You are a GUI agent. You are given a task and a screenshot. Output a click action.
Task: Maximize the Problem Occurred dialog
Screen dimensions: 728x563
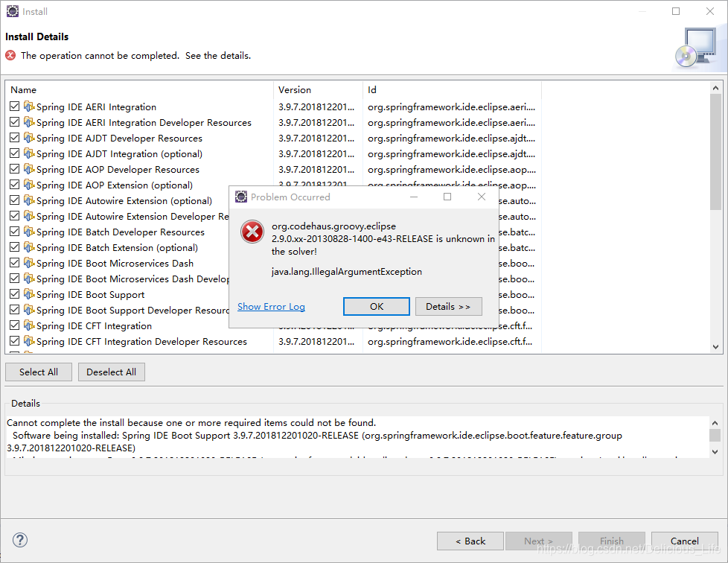[x=447, y=197]
